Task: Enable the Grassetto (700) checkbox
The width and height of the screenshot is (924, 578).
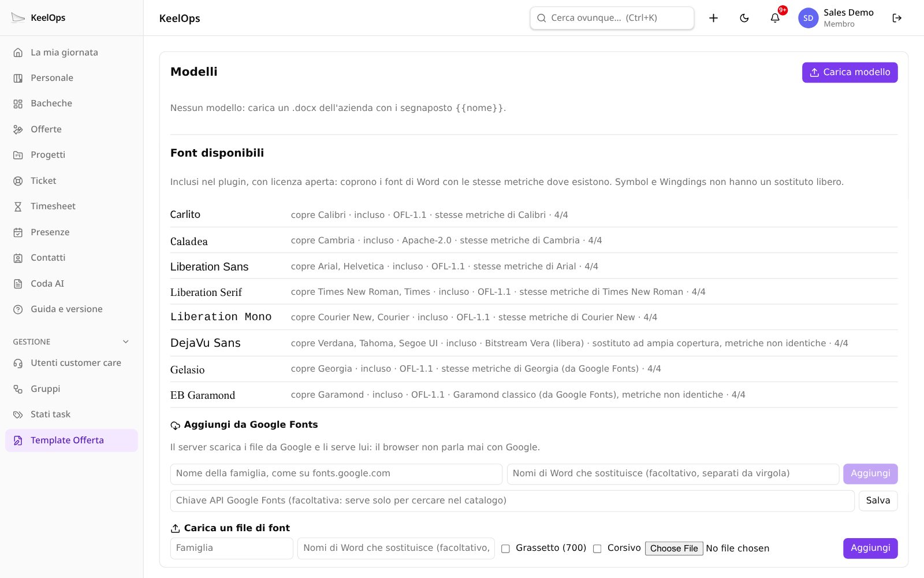Action: (505, 549)
